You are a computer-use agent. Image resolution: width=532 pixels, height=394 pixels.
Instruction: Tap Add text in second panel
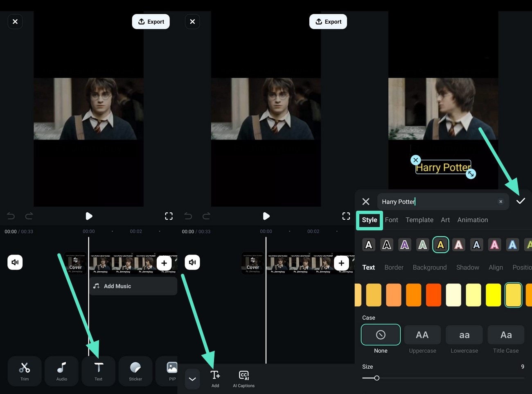[x=215, y=378]
